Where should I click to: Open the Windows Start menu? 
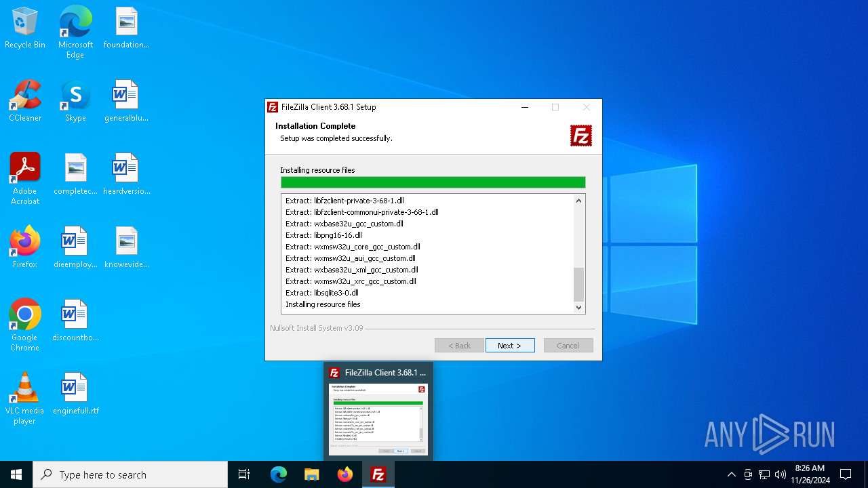click(x=16, y=474)
